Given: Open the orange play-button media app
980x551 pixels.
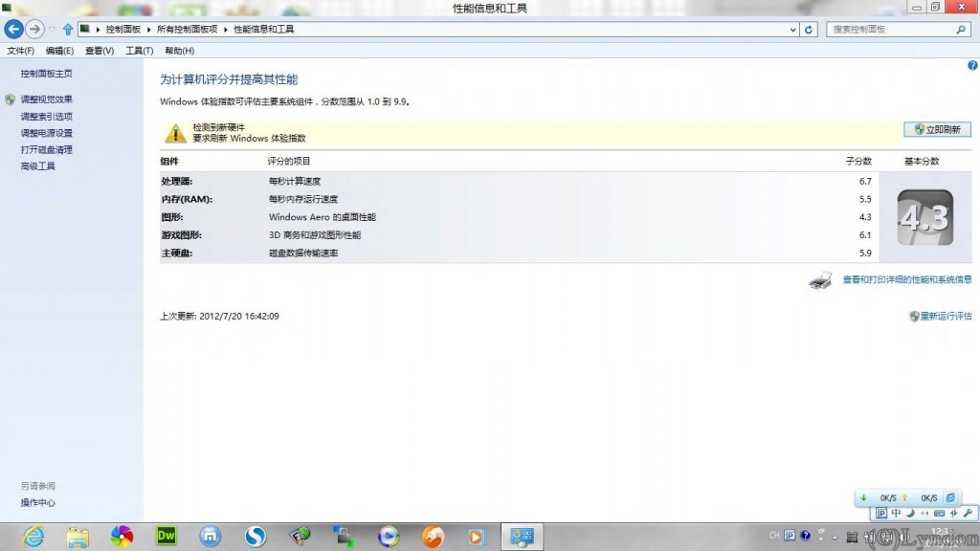Looking at the screenshot, I should 477,537.
